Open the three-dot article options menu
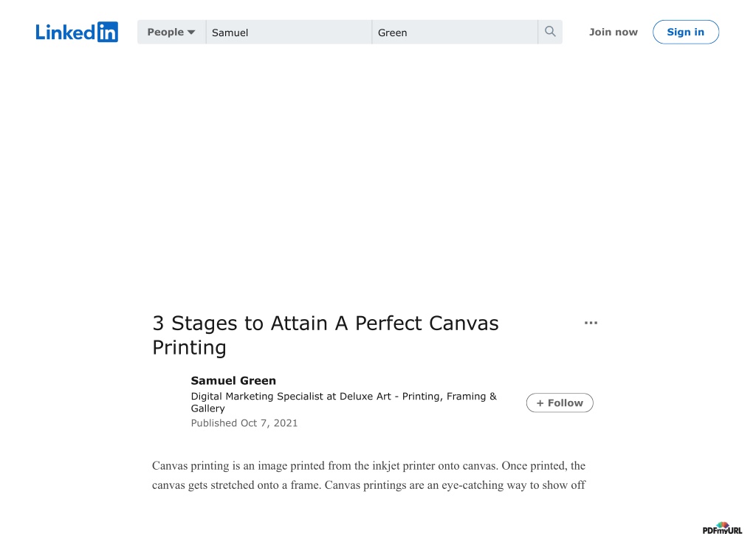 (591, 323)
